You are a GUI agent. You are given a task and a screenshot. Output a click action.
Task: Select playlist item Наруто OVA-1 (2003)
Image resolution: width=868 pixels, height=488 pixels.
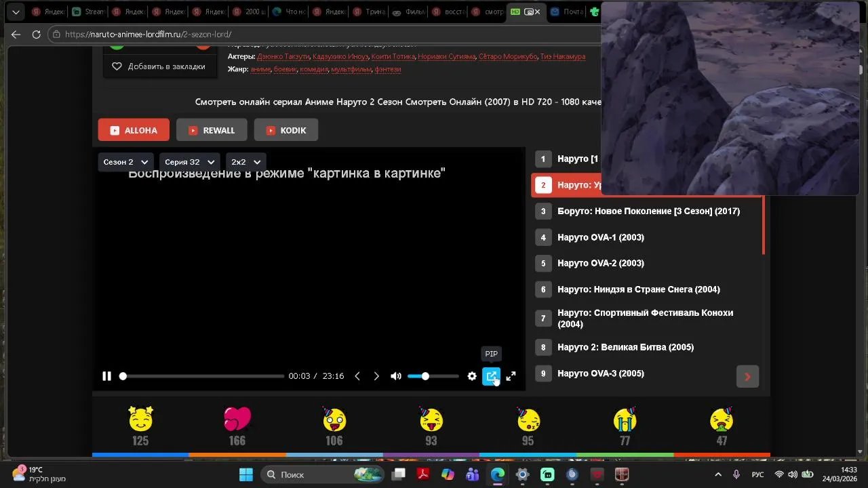coord(648,237)
